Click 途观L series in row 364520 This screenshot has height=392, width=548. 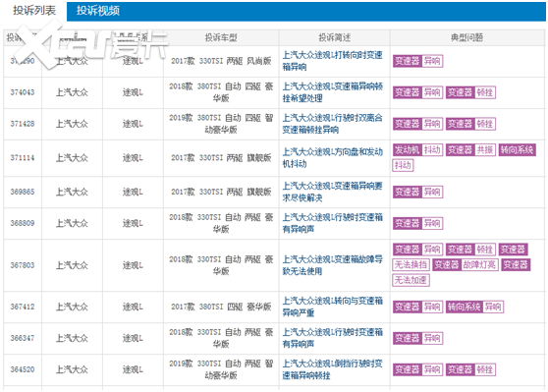coord(133,369)
